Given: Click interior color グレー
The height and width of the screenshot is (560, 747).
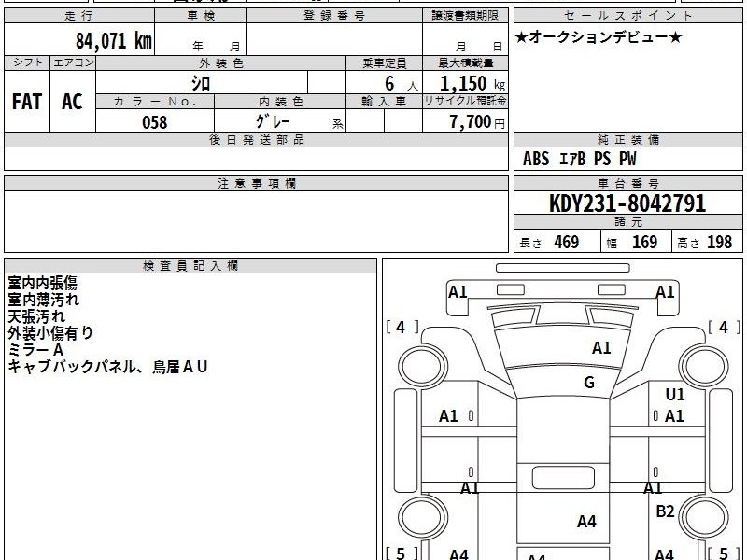Looking at the screenshot, I should pyautogui.click(x=273, y=121).
